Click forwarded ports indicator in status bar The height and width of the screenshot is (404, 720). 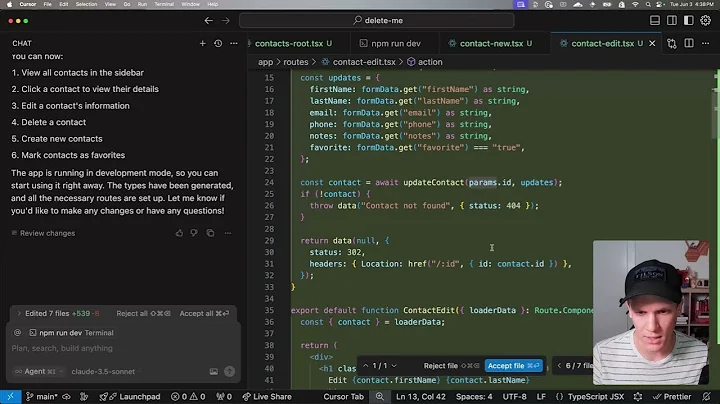click(x=224, y=397)
